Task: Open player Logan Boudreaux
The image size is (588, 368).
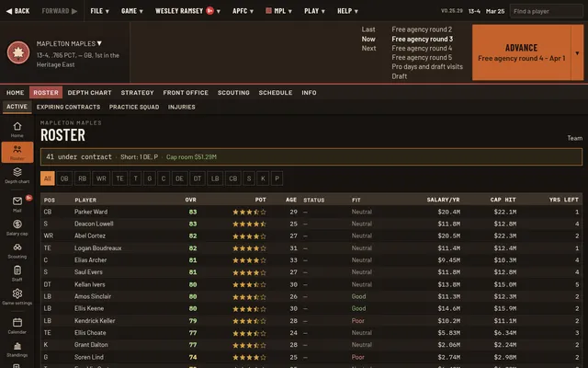Action: coord(98,247)
